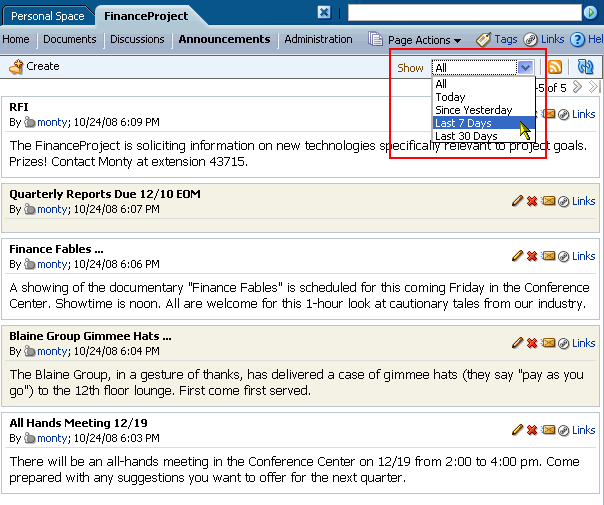
Task: Click the top toolbar Links chain icon
Action: click(530, 40)
